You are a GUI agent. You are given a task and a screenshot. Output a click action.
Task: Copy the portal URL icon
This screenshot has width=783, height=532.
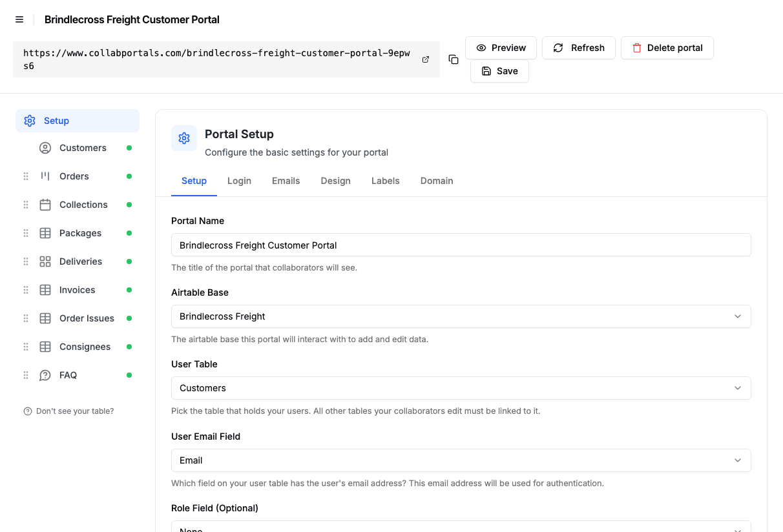[x=454, y=59]
